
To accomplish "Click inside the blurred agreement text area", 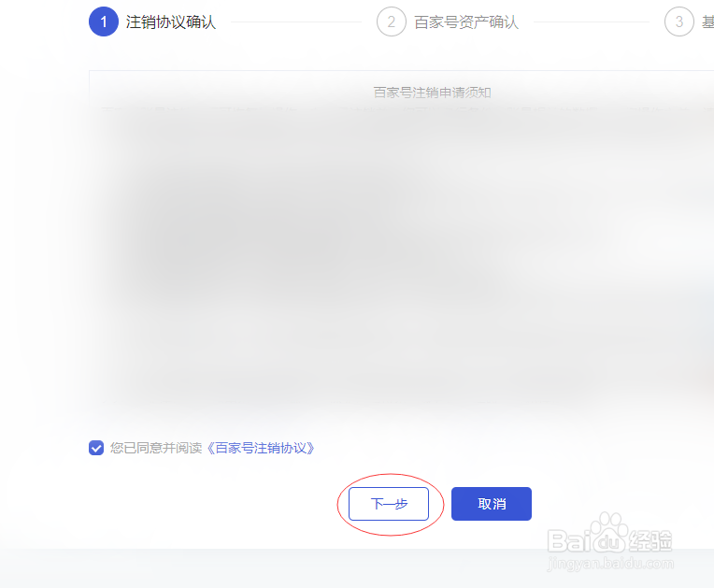I will pos(401,255).
